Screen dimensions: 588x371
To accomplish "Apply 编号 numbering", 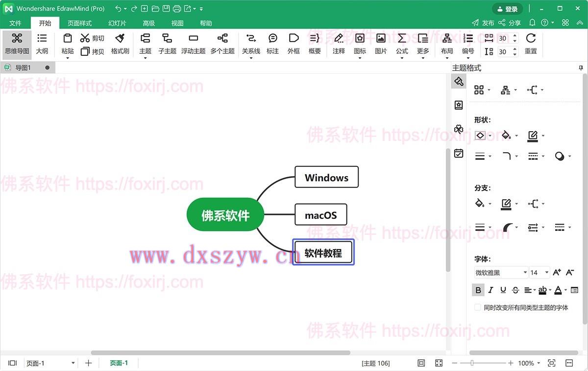I will click(x=468, y=44).
